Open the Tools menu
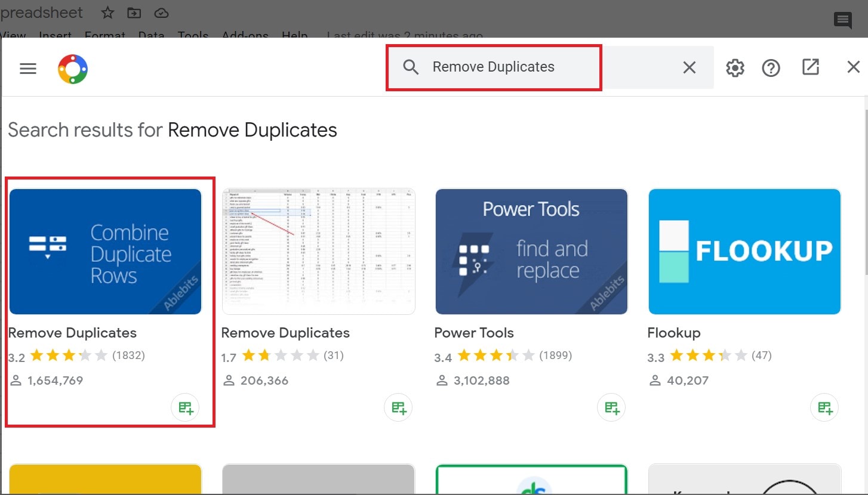Image resolution: width=868 pixels, height=495 pixels. (192, 35)
